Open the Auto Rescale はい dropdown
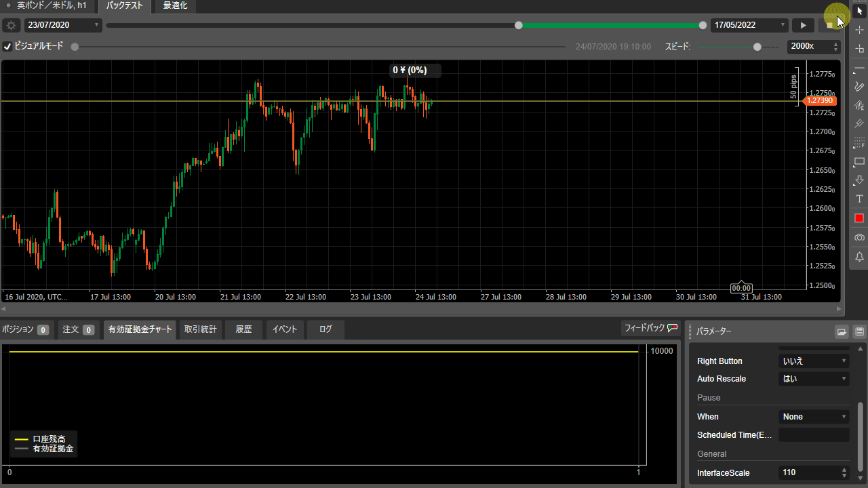 click(x=814, y=379)
